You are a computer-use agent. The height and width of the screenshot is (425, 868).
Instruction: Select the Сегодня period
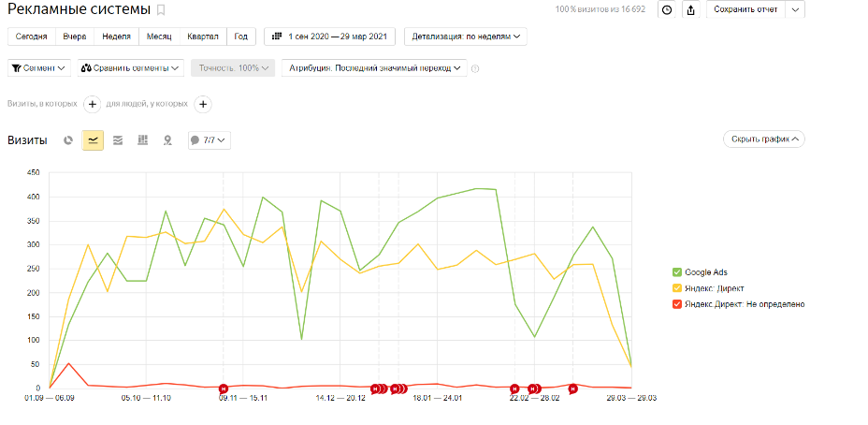(x=31, y=37)
